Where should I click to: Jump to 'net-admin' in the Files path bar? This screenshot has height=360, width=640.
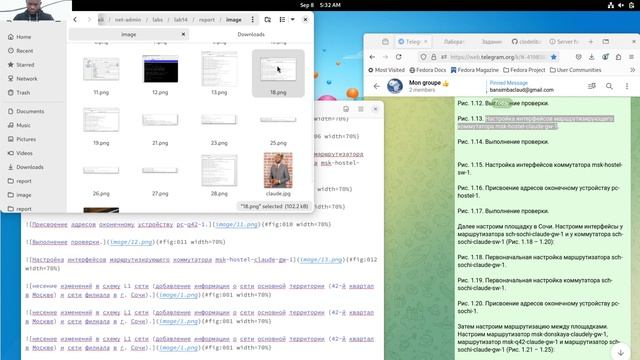pyautogui.click(x=128, y=20)
